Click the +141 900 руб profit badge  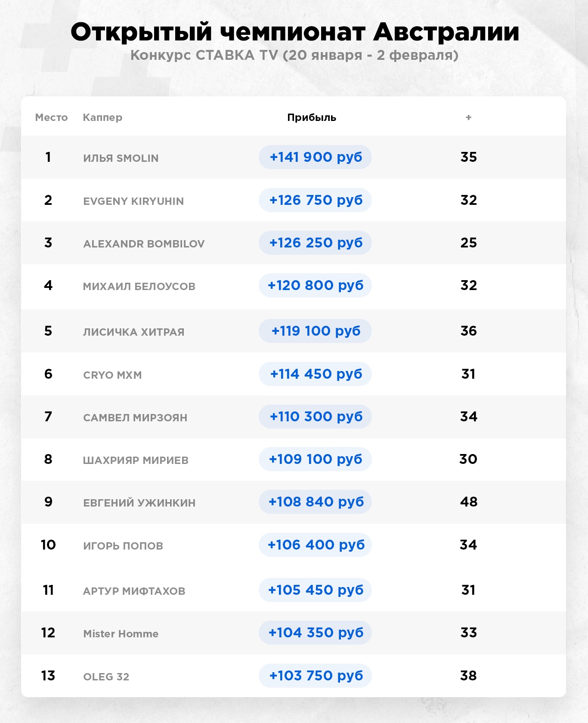coord(315,157)
